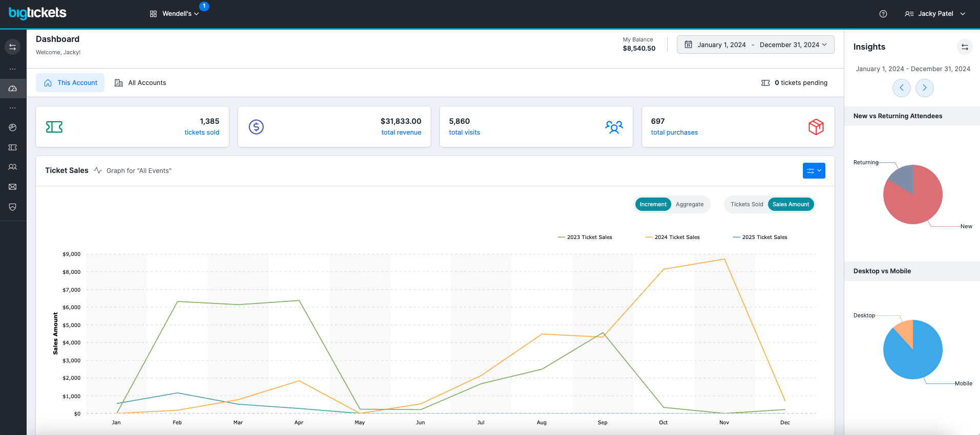Click the 1,385 tickets sold value
Screen dimensions: 980x435
tap(209, 121)
